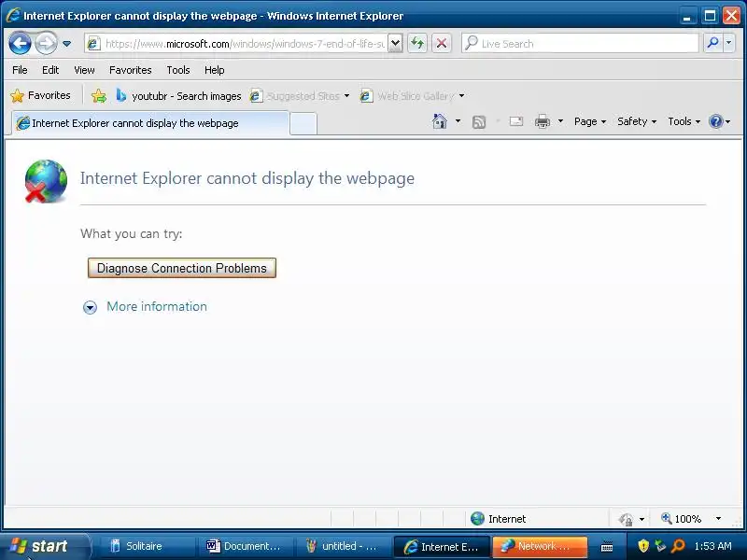747x560 pixels.
Task: Open the recent pages dropdown arrow
Action: (x=66, y=44)
